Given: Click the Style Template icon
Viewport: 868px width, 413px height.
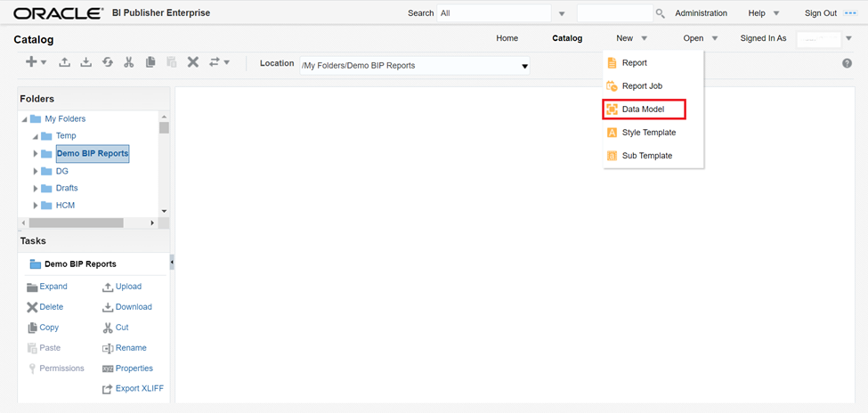Looking at the screenshot, I should coord(612,133).
